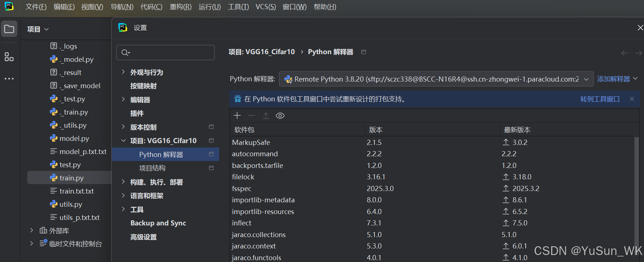Viewport: 644px width, 262px height.
Task: Open the VCS(S) menu
Action: point(266,7)
